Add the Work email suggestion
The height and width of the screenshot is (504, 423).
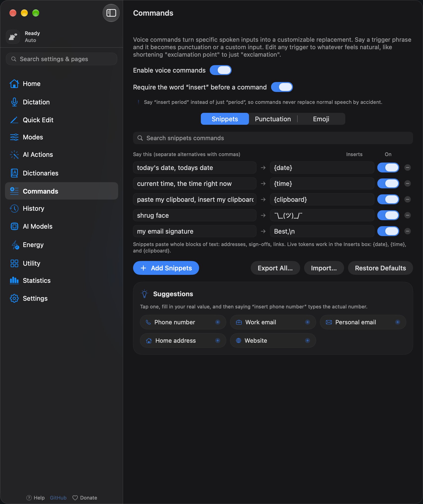(273, 322)
